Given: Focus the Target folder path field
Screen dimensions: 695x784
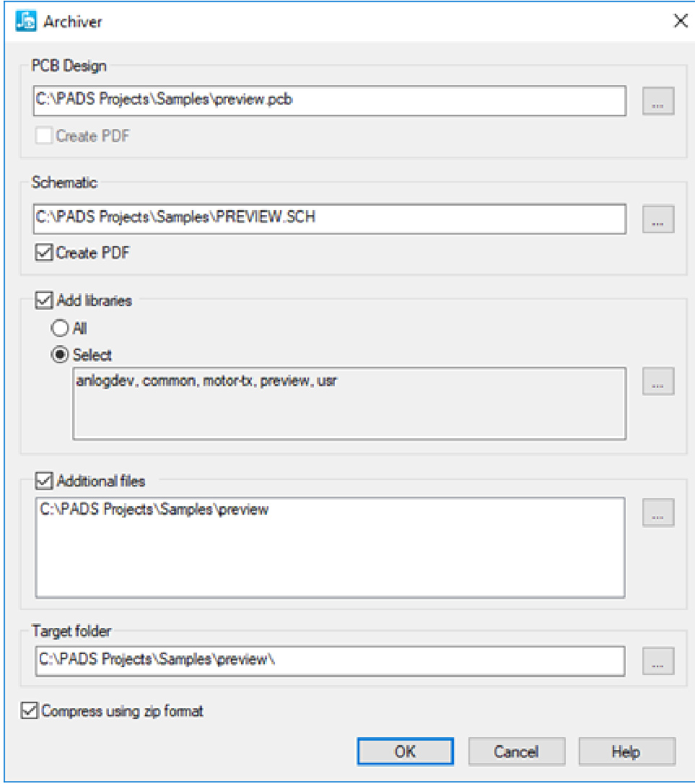Looking at the screenshot, I should click(329, 661).
